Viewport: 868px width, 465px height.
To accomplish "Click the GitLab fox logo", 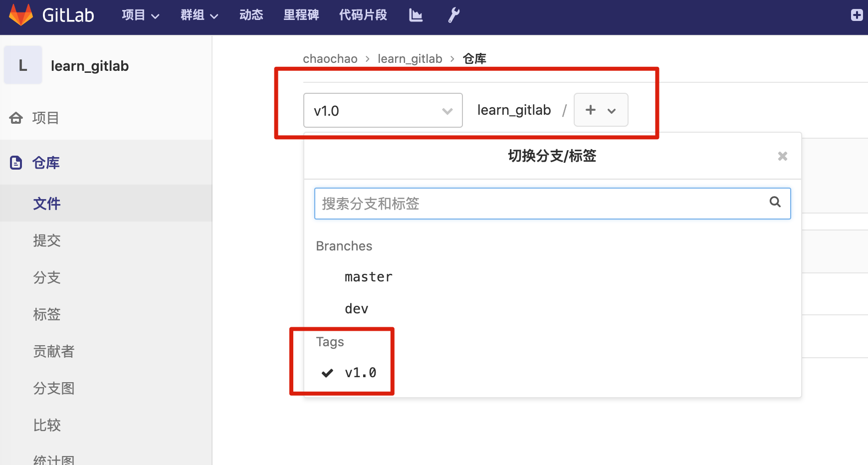I will [x=21, y=15].
